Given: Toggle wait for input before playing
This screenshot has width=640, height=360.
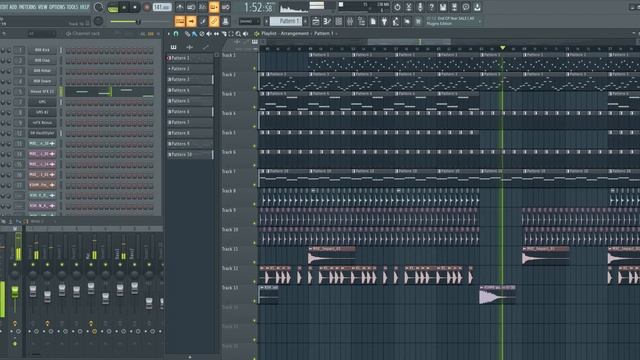Looking at the screenshot, I should pos(191,7).
